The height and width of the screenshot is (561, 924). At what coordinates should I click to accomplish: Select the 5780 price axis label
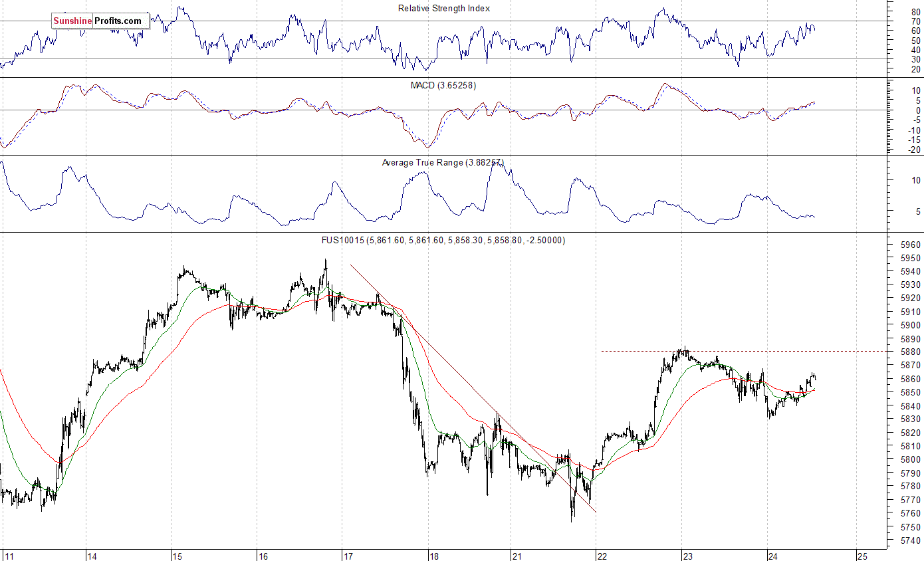tap(911, 487)
